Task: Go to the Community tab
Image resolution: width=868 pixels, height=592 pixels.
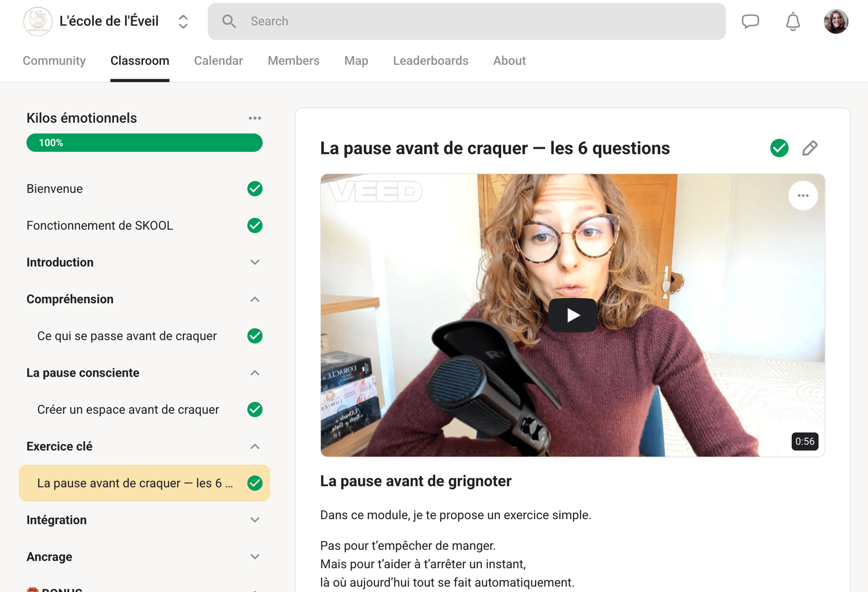Action: (54, 61)
